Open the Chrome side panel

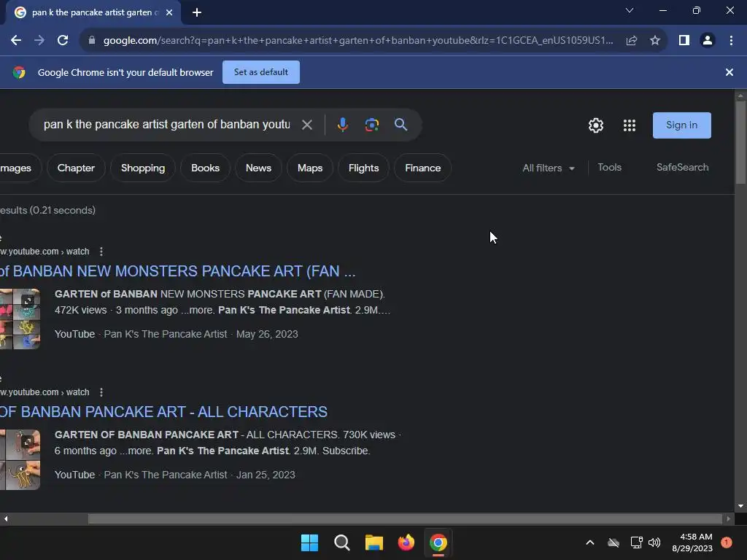(x=684, y=41)
